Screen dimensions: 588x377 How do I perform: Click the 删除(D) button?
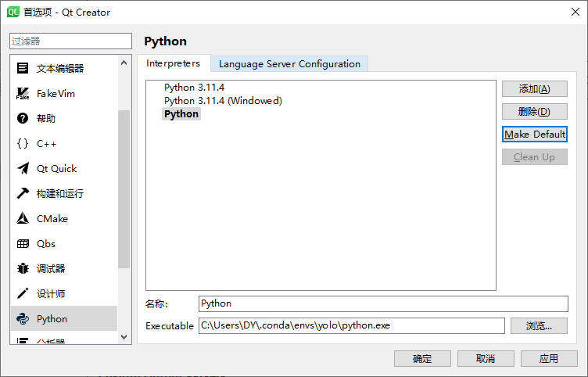(x=534, y=111)
